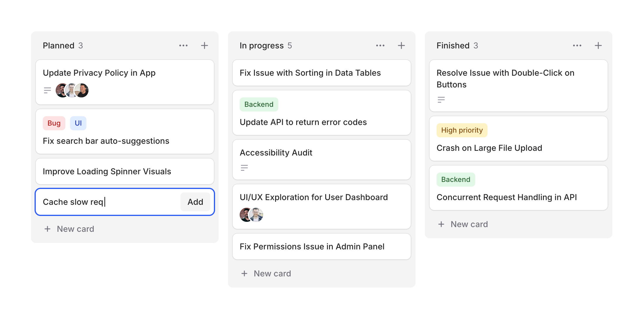Click the description icon on Update Privacy Policy card
The image size is (644, 321).
pyautogui.click(x=47, y=90)
